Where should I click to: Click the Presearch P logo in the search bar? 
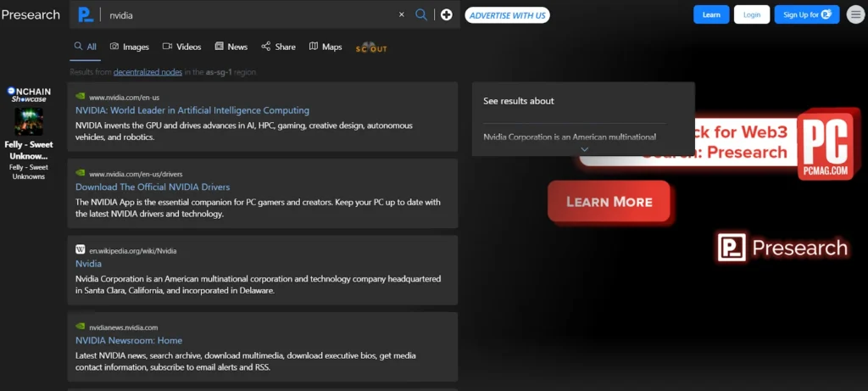tap(85, 14)
